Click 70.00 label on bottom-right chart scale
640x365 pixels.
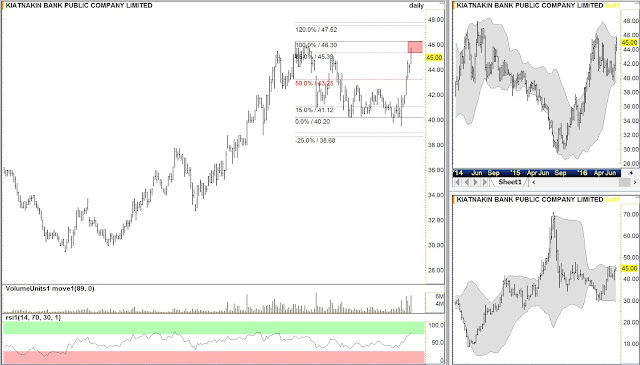point(631,214)
